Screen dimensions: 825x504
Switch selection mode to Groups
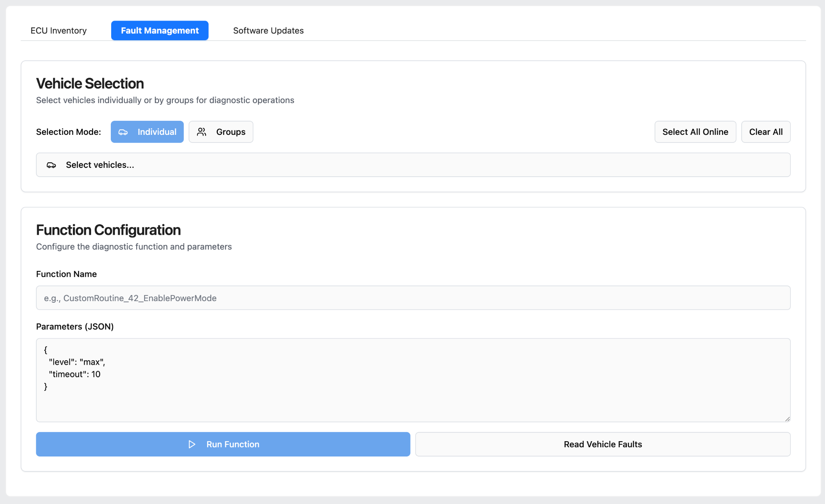point(221,132)
